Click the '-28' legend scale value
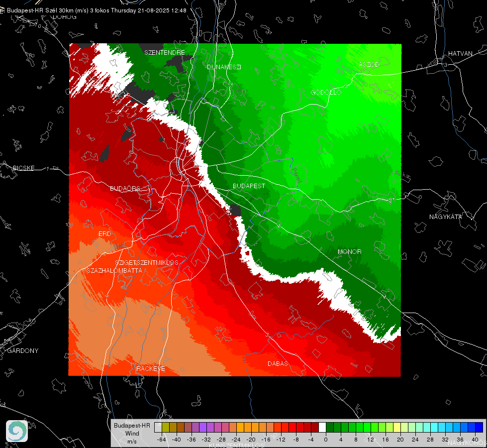 click(x=221, y=440)
